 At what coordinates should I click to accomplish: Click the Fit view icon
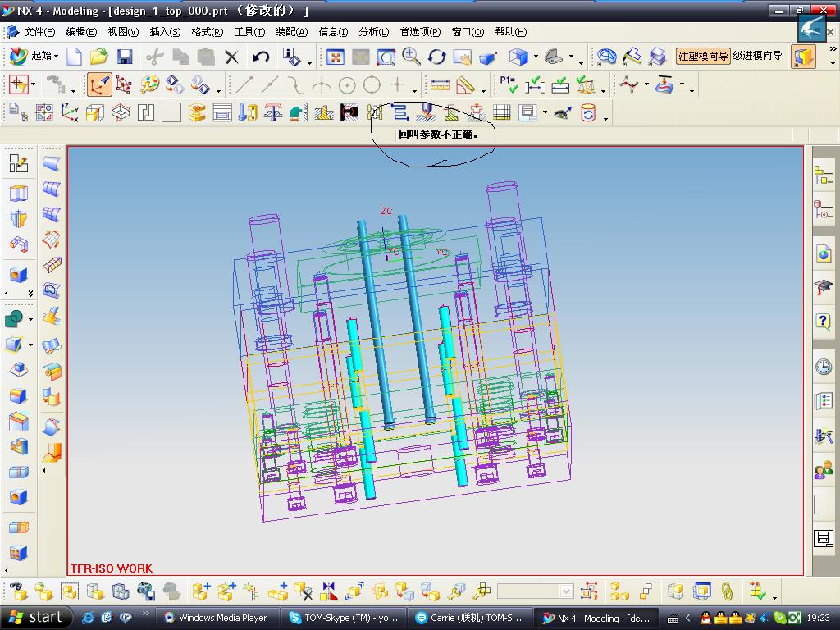(335, 57)
